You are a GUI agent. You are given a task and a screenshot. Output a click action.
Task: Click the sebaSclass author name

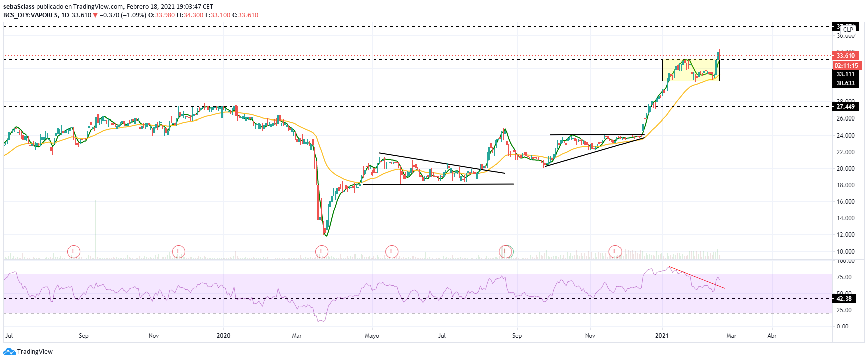[19, 7]
